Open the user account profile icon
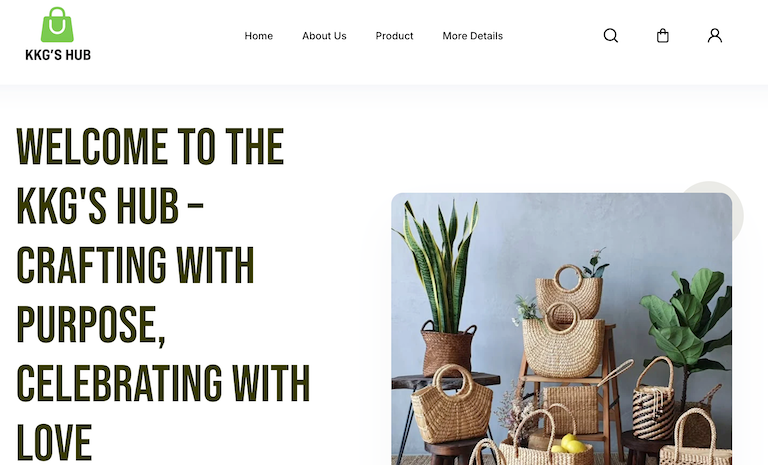The image size is (768, 465). (x=715, y=36)
